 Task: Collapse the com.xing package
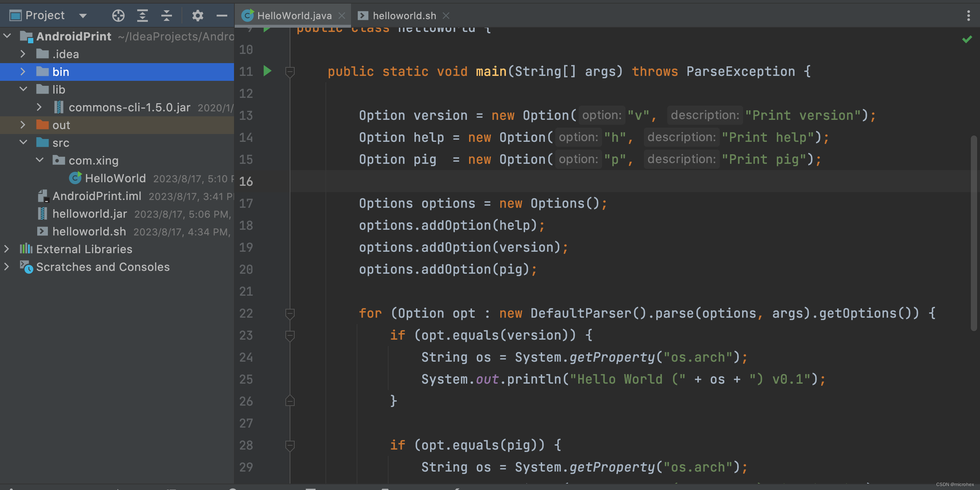(x=40, y=160)
